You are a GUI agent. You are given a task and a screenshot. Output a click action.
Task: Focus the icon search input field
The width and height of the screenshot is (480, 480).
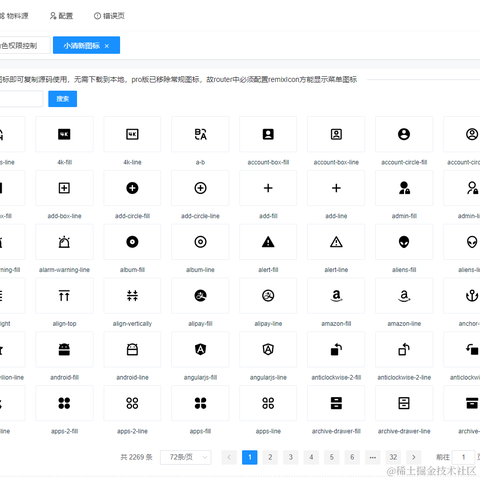point(21,99)
